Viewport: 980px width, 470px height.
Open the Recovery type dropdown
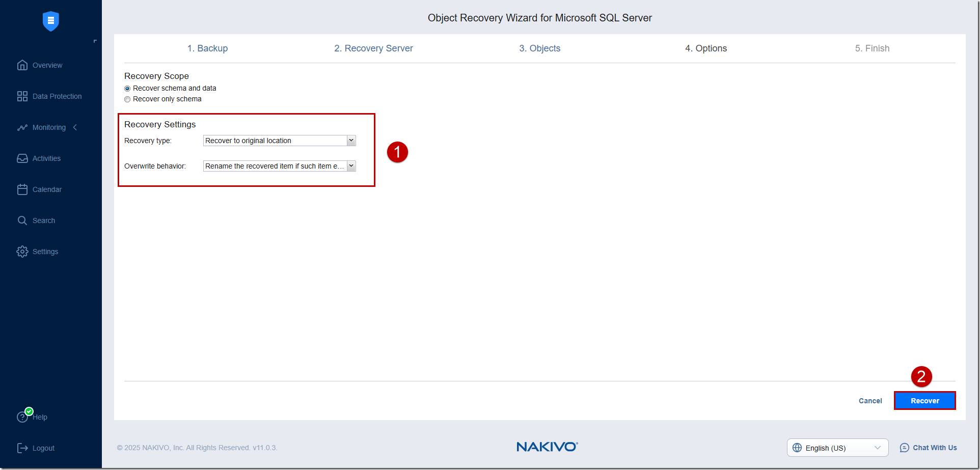coord(280,141)
